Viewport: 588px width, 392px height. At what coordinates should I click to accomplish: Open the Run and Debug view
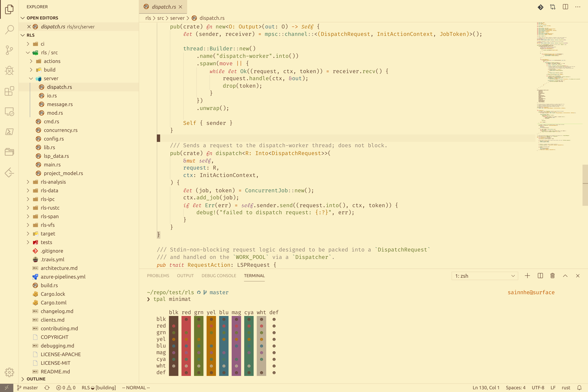pyautogui.click(x=9, y=71)
